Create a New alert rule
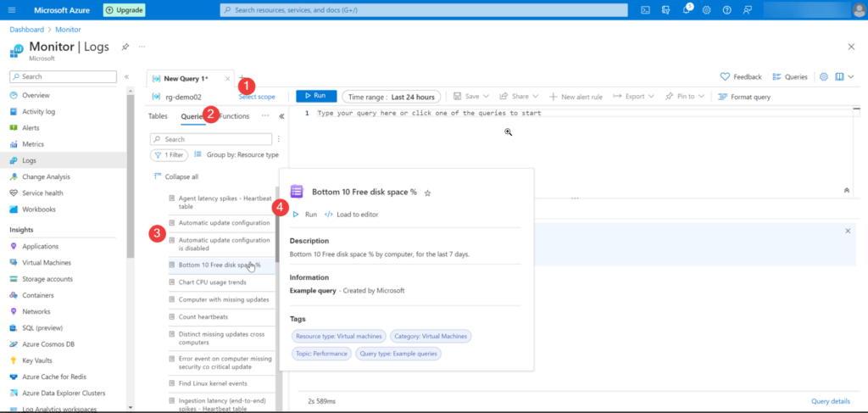Viewport: 868px width, 413px height. coord(576,97)
